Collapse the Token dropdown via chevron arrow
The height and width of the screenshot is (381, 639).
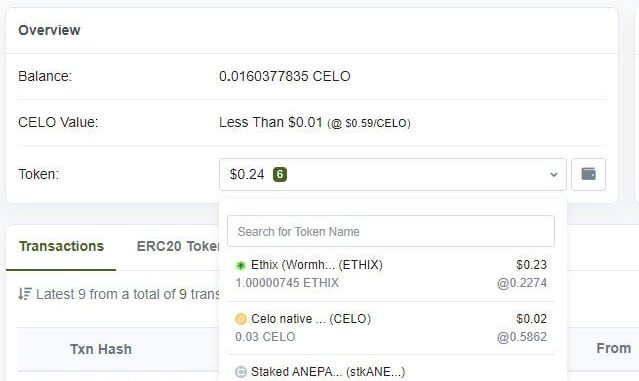pyautogui.click(x=553, y=175)
